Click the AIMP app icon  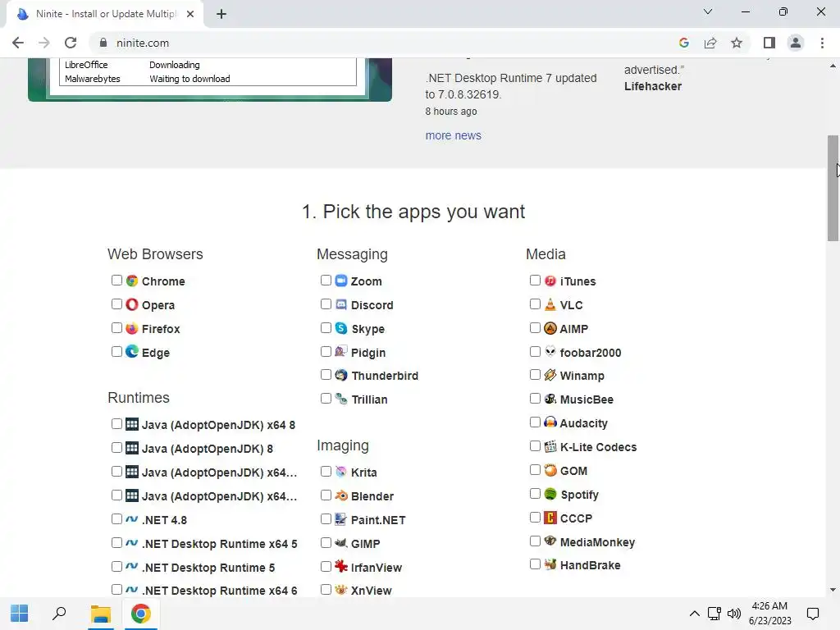(x=550, y=328)
